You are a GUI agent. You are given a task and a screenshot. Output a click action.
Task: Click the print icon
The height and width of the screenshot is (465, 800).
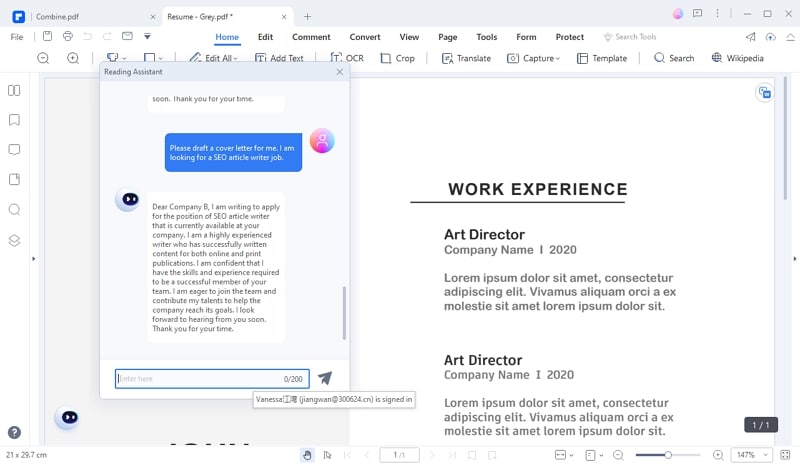click(67, 36)
